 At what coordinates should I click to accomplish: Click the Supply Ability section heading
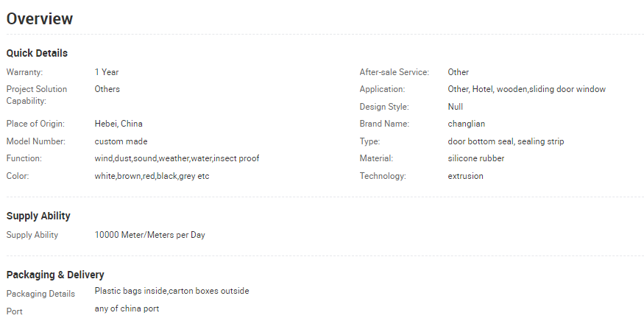38,216
